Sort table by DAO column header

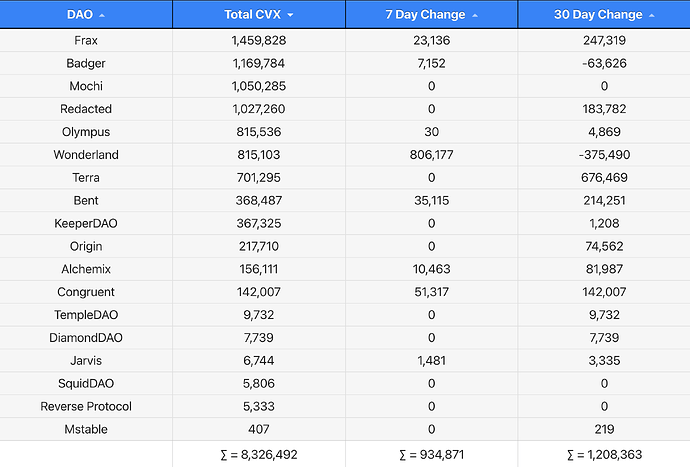(x=79, y=15)
